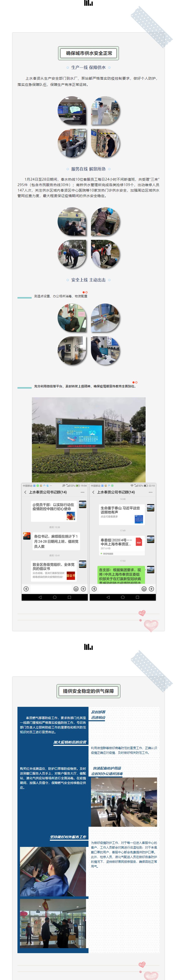177x980 pixels.
Task: Open the three-dot menu in the right chat header
Action: click(x=150, y=492)
